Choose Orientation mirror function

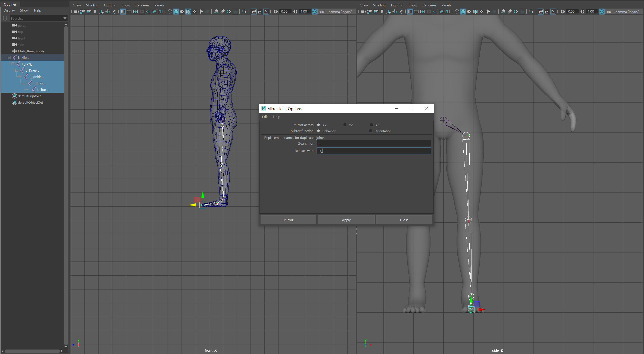coord(371,131)
